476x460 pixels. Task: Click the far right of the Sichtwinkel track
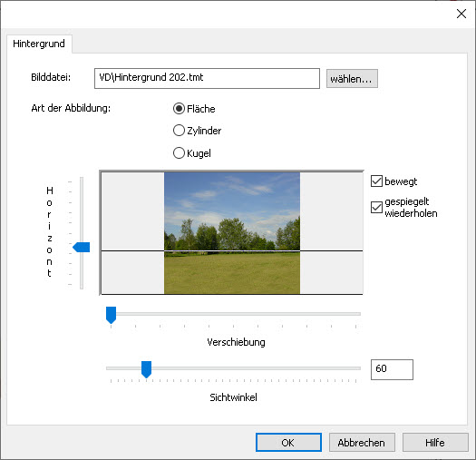click(358, 368)
